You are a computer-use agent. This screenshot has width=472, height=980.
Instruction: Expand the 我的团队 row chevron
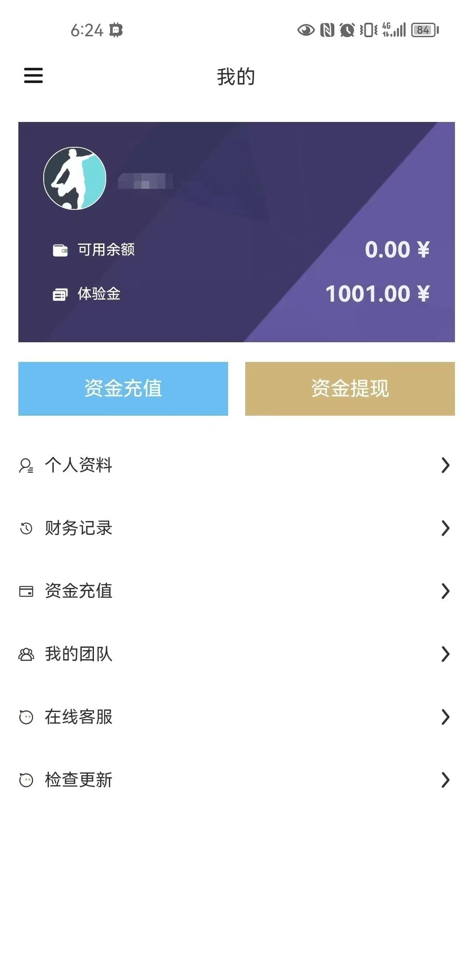click(445, 654)
